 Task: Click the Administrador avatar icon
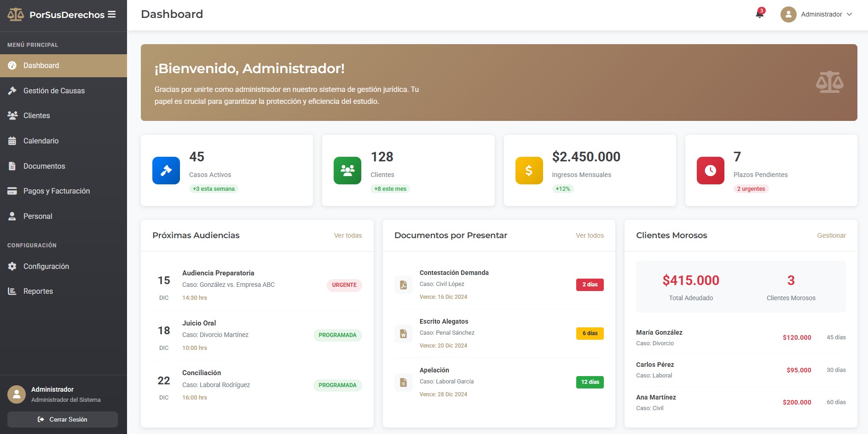[788, 14]
